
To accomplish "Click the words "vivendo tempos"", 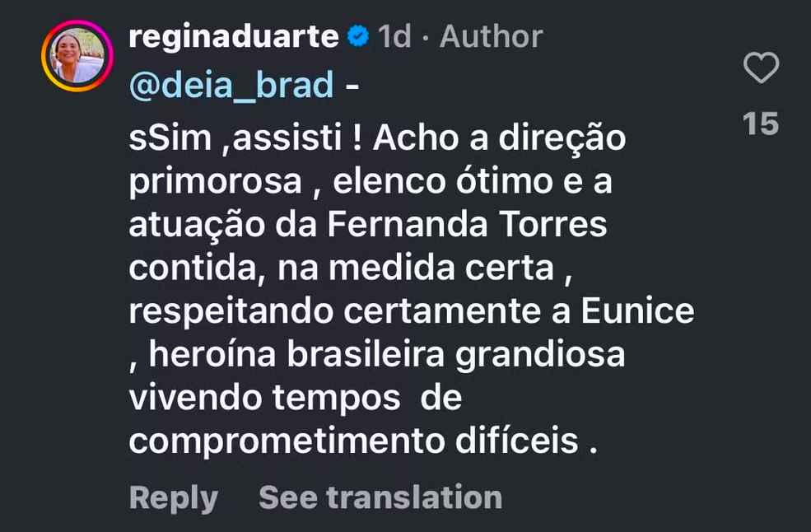I will tap(265, 399).
